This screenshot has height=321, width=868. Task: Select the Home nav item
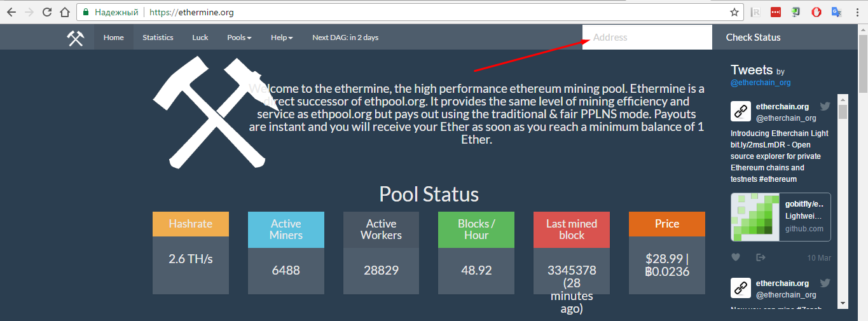pos(114,38)
